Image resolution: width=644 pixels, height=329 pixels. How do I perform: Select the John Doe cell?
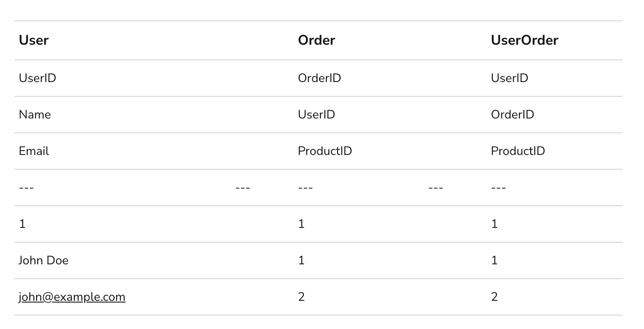43,260
